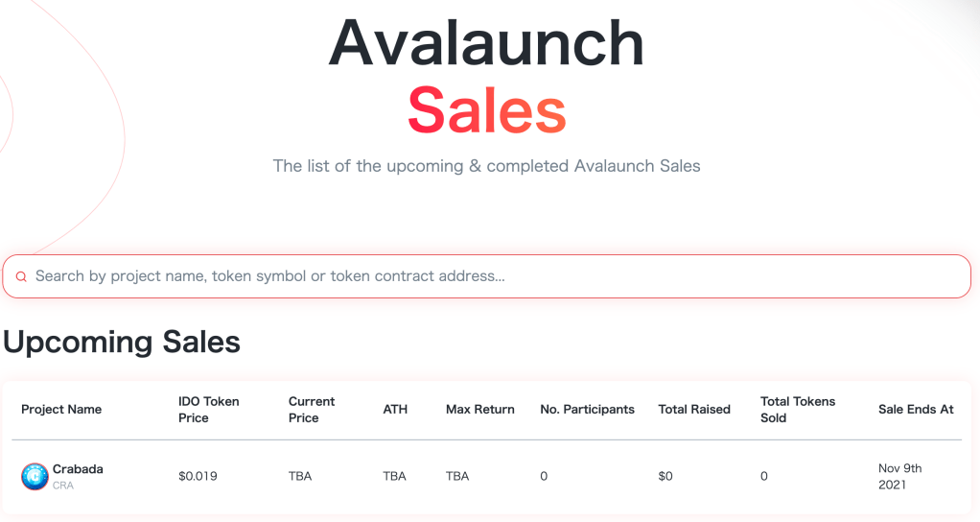Click the $0.019 IDO price cell
The width and height of the screenshot is (980, 522).
[198, 477]
